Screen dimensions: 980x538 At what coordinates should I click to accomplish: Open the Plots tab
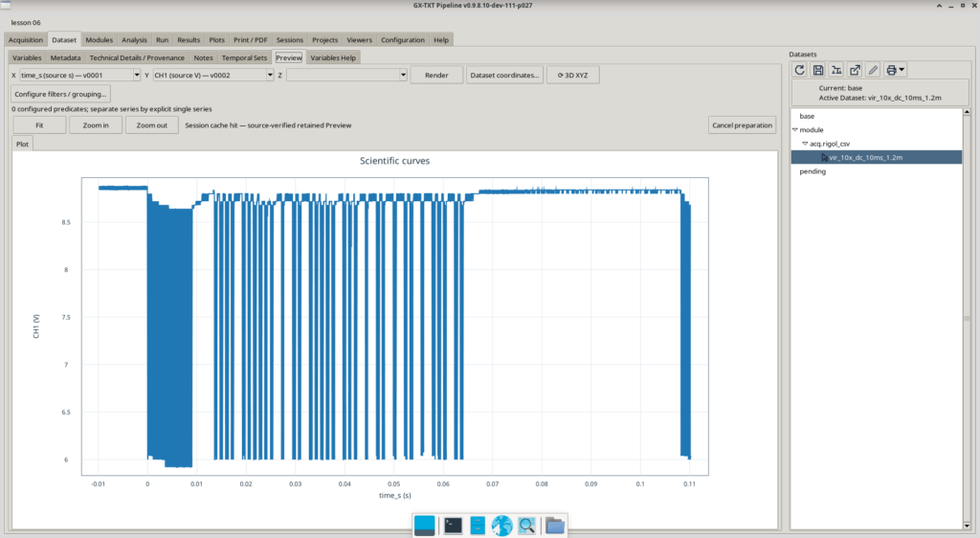click(217, 40)
